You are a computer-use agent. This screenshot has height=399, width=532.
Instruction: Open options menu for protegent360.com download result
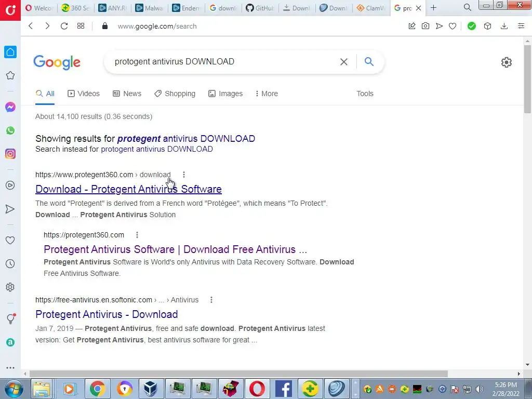point(184,175)
